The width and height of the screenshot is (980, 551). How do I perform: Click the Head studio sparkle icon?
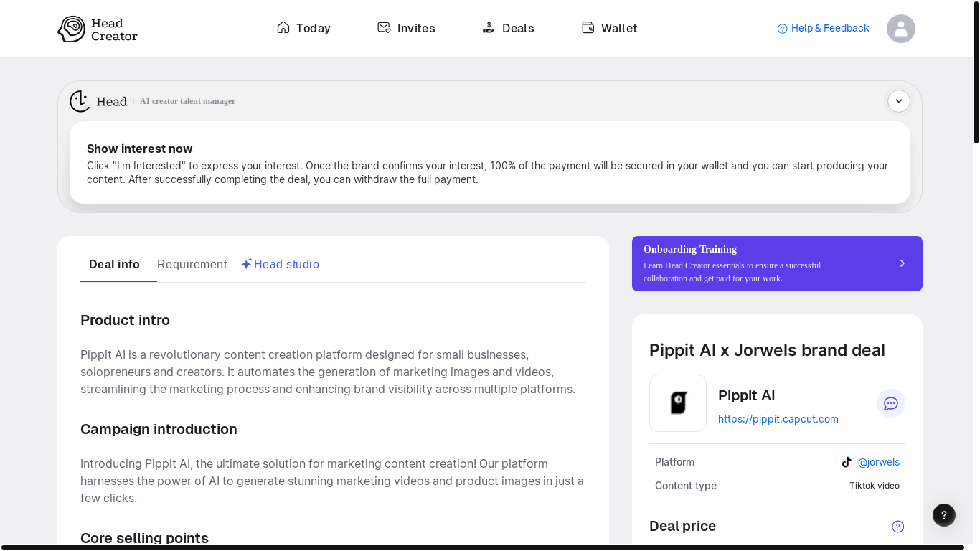(x=247, y=264)
